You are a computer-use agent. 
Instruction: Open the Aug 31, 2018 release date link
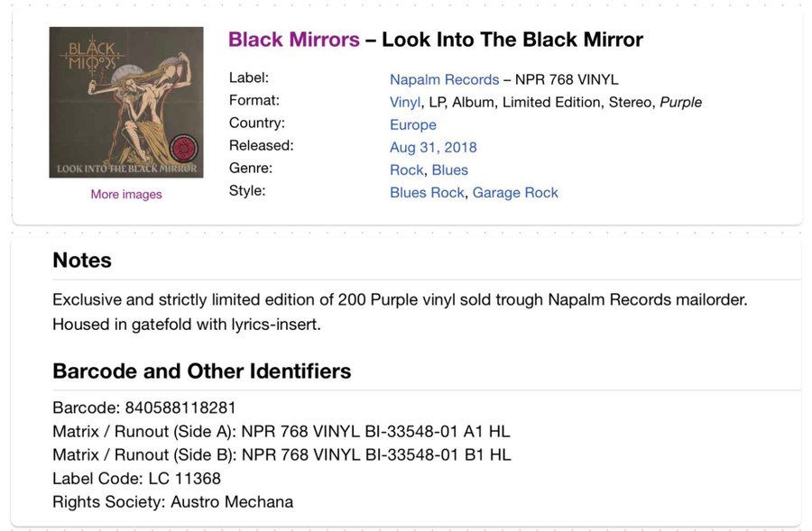coord(433,148)
